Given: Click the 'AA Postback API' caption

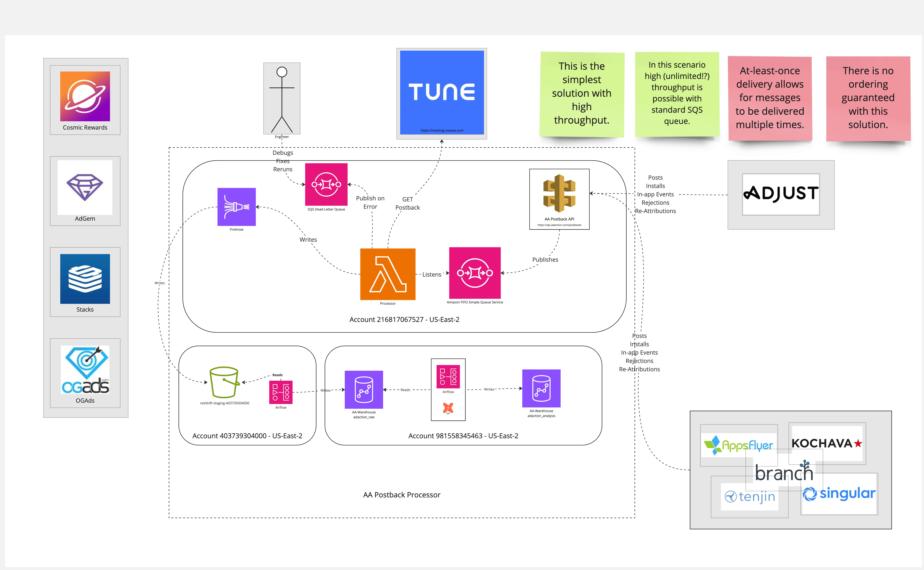Looking at the screenshot, I should click(x=559, y=219).
